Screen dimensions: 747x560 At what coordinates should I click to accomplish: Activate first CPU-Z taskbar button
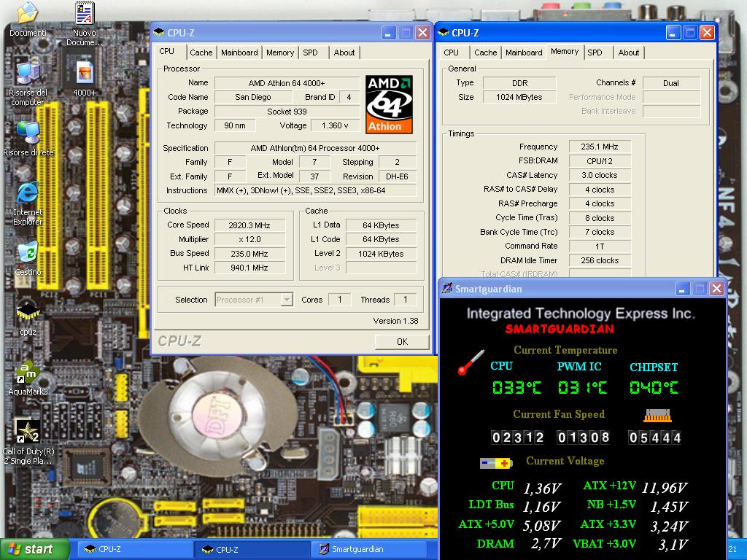[134, 549]
